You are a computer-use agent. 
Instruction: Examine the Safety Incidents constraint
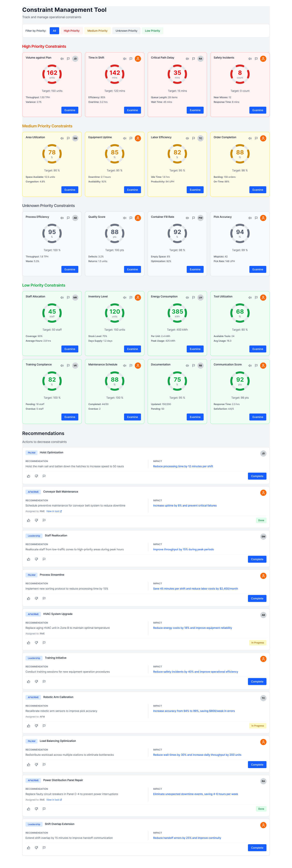[258, 110]
